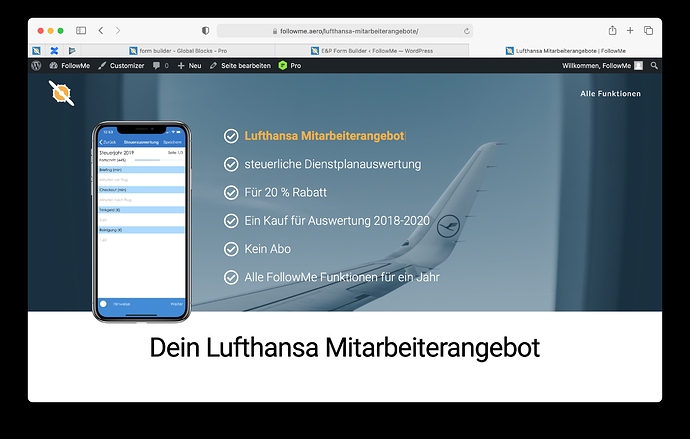This screenshot has height=439, width=690.
Task: Click the FollowMe site logo
Action: click(61, 93)
